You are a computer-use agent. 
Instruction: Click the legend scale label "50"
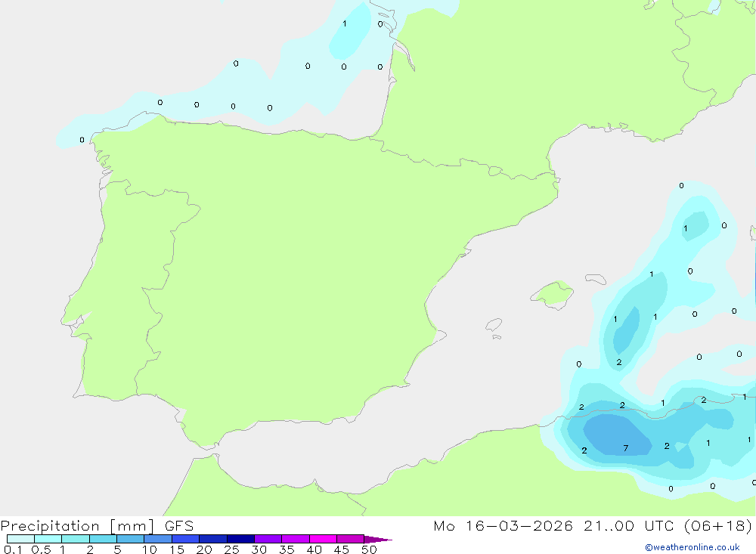click(369, 549)
